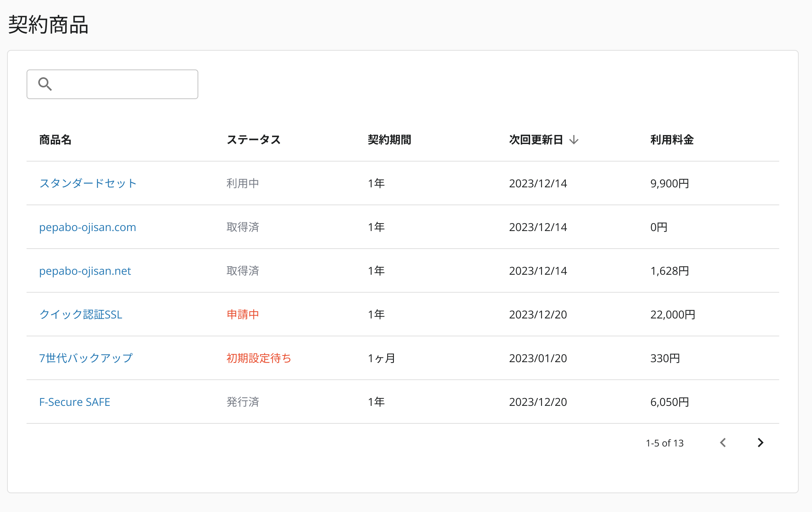812x512 pixels.
Task: Open the F-Secure SAFE product link
Action: [75, 402]
